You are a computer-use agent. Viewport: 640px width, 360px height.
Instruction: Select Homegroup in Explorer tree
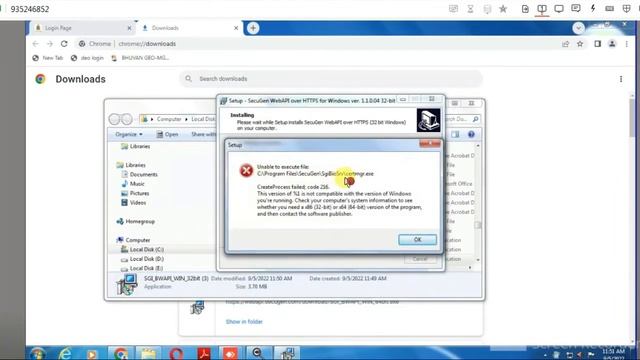(x=136, y=221)
